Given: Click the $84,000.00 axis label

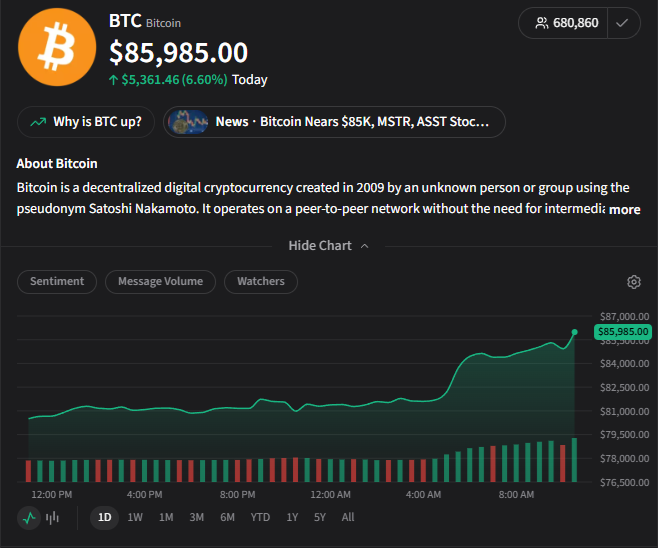Looking at the screenshot, I should [x=624, y=364].
